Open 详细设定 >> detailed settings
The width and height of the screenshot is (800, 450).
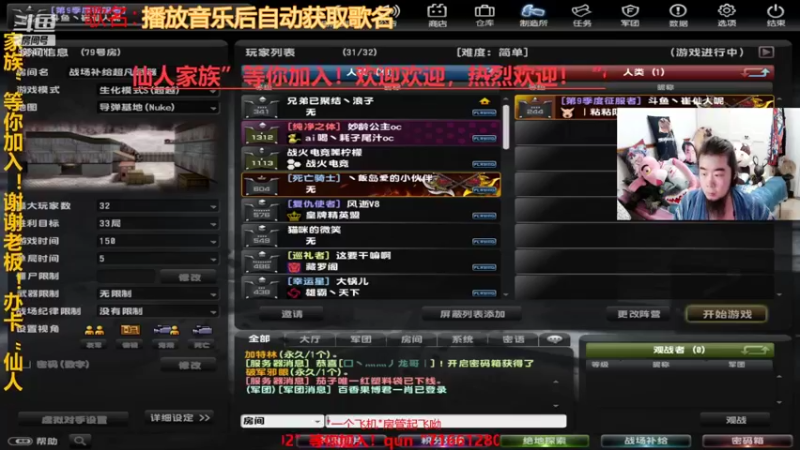[x=180, y=418]
